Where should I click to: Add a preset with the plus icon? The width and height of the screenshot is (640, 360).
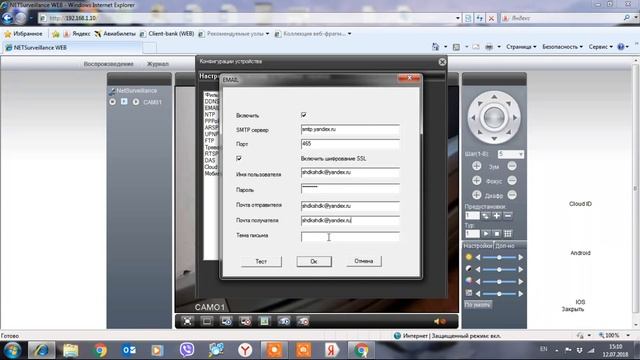497,216
